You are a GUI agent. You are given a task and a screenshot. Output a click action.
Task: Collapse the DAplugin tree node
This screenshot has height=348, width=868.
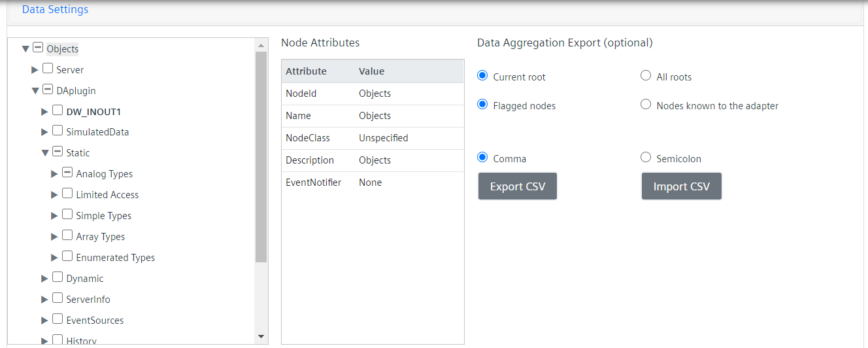pyautogui.click(x=35, y=90)
